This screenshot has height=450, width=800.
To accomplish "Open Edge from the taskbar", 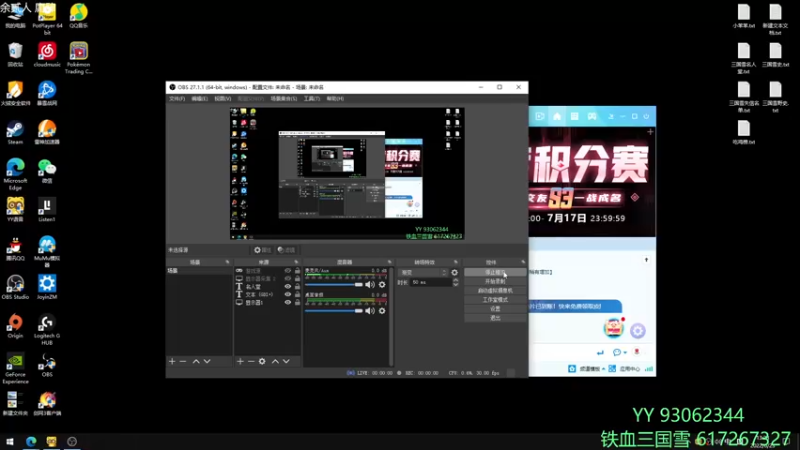I will coord(31,442).
